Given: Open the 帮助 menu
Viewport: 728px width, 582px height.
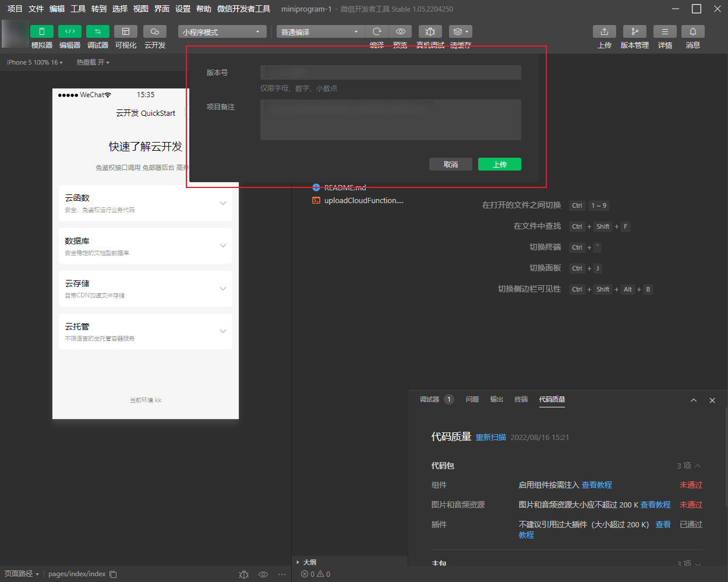Looking at the screenshot, I should click(204, 9).
